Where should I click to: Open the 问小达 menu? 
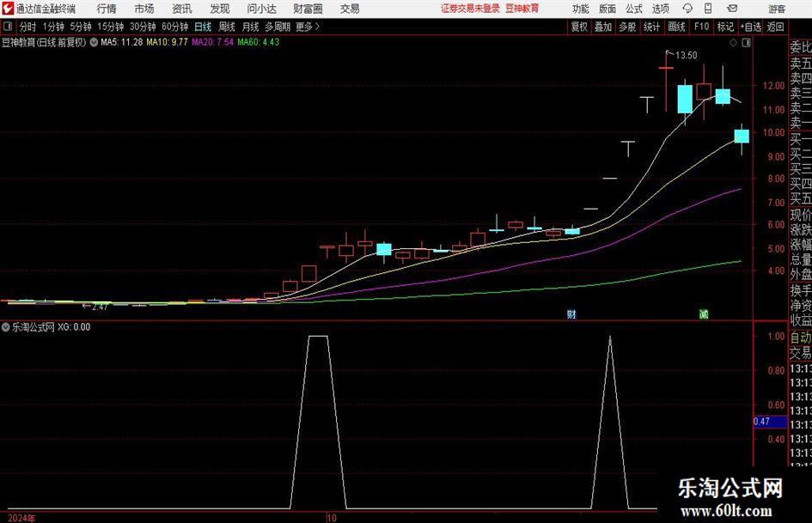(261, 9)
